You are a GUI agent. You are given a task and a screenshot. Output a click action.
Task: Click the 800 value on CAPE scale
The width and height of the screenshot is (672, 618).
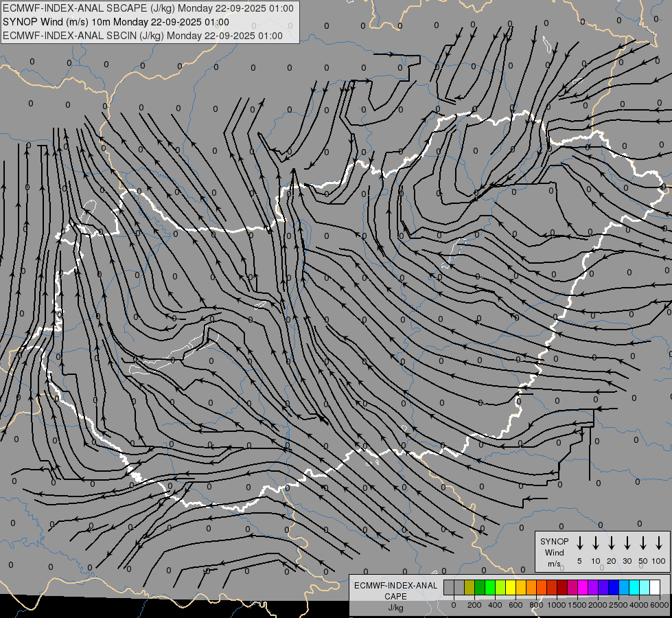pos(536,605)
